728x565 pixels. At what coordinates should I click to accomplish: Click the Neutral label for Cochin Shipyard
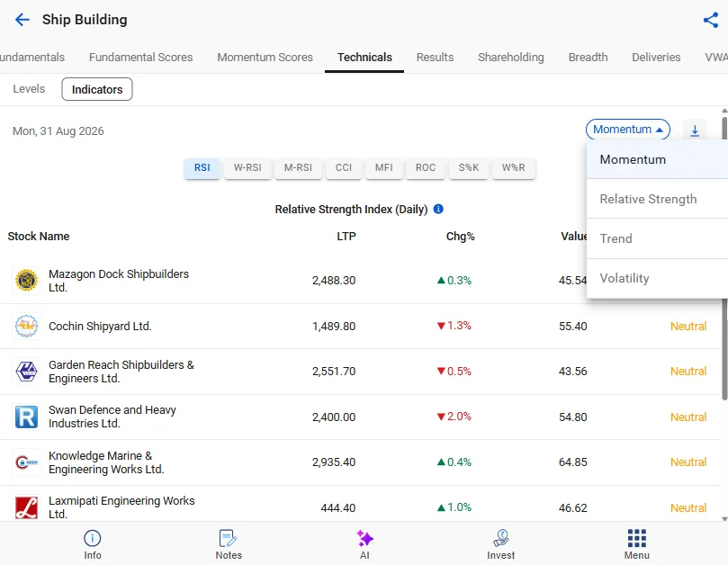click(x=688, y=326)
